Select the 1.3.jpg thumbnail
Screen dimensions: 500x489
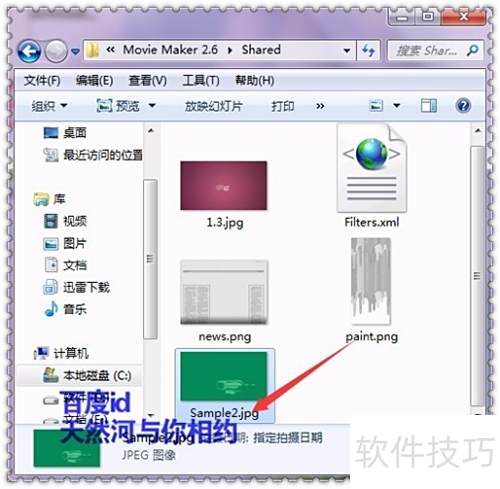click(224, 185)
